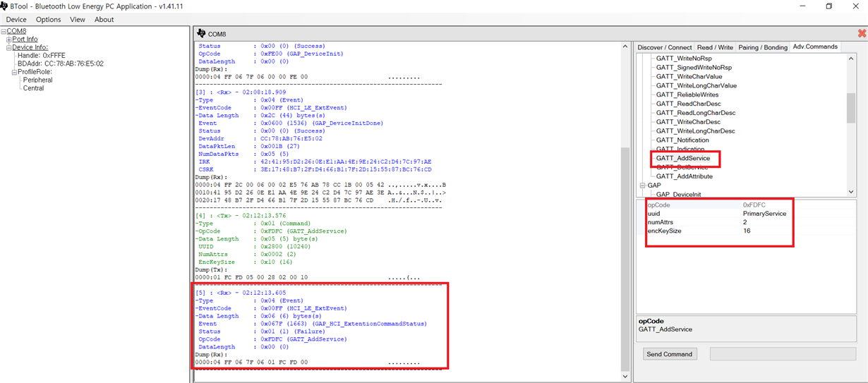
Task: Select GATT_AddService command
Action: 683,158
